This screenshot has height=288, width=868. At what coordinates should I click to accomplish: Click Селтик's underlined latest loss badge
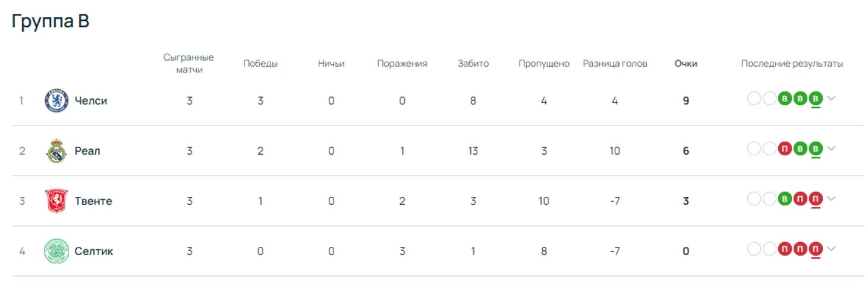816,249
